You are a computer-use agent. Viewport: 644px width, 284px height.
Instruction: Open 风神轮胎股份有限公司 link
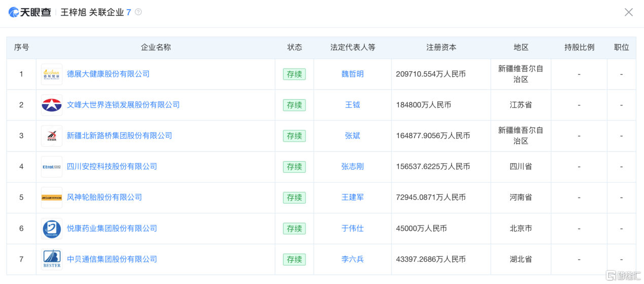coord(105,198)
